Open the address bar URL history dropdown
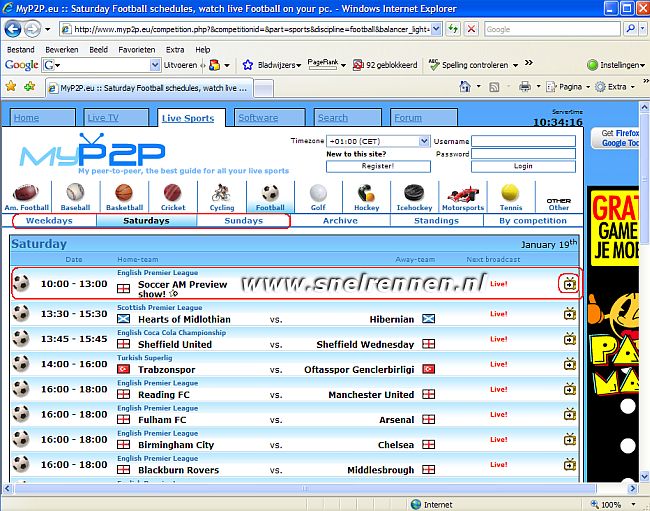Image resolution: width=650 pixels, height=511 pixels. (436, 29)
